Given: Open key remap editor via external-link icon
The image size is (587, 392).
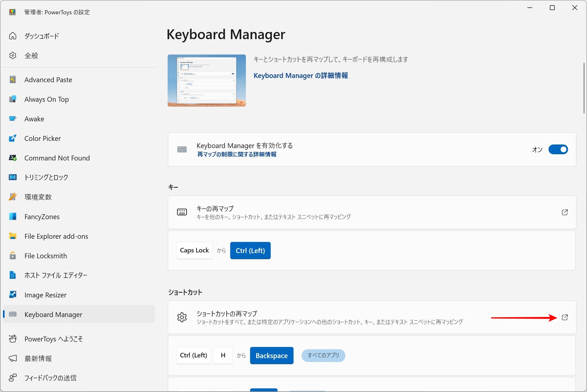Looking at the screenshot, I should click(565, 212).
